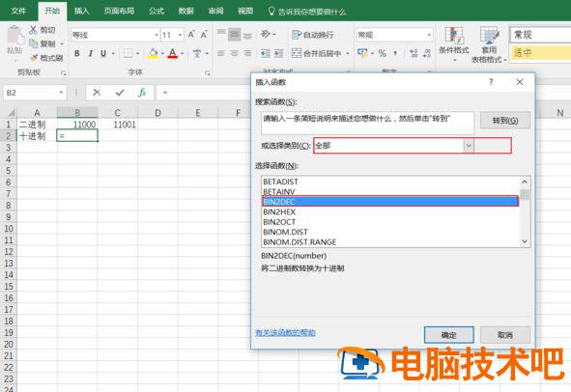
Task: Increase font size with larger A
Action: pyautogui.click(x=191, y=35)
